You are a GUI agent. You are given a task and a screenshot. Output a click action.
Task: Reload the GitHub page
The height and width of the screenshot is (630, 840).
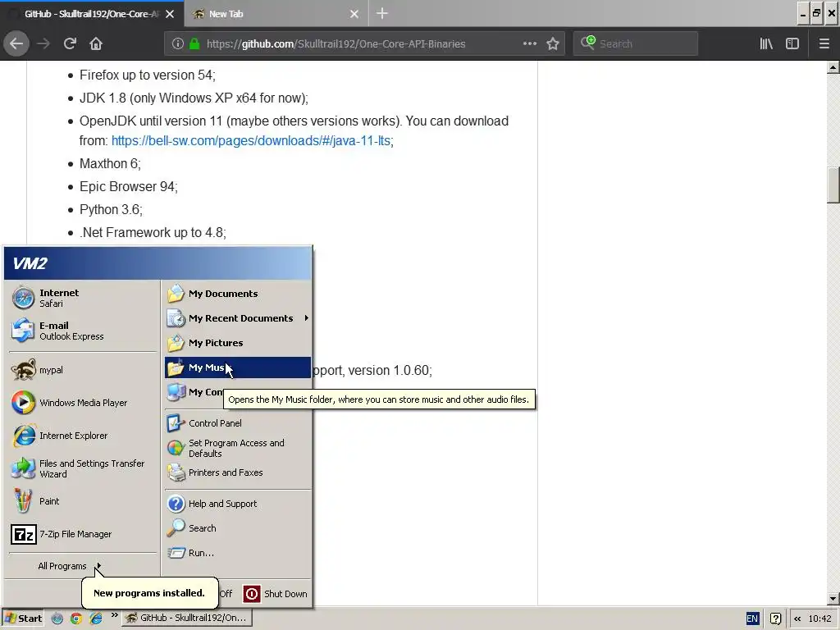(x=70, y=43)
